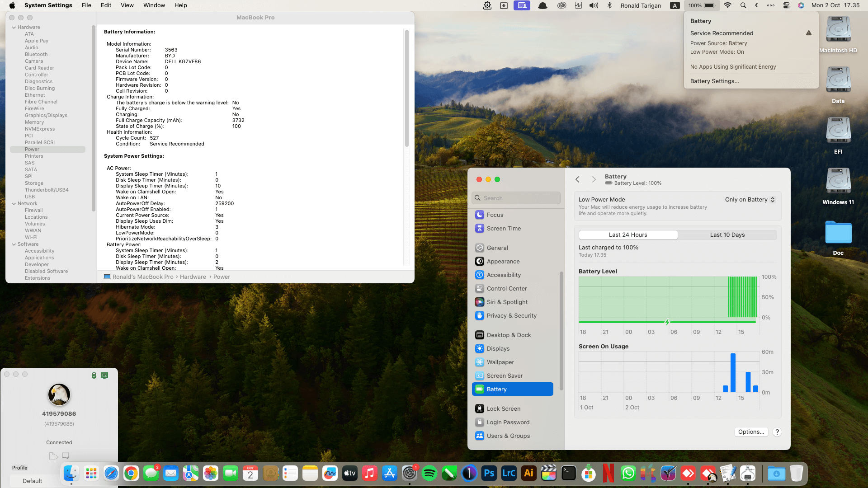Open Screen Time settings pane
868x488 pixels.
503,228
